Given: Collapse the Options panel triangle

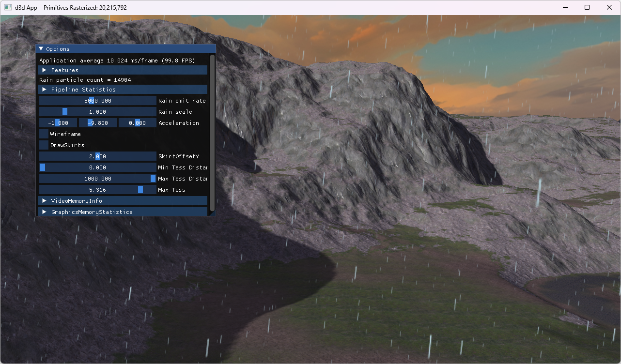Looking at the screenshot, I should [41, 49].
